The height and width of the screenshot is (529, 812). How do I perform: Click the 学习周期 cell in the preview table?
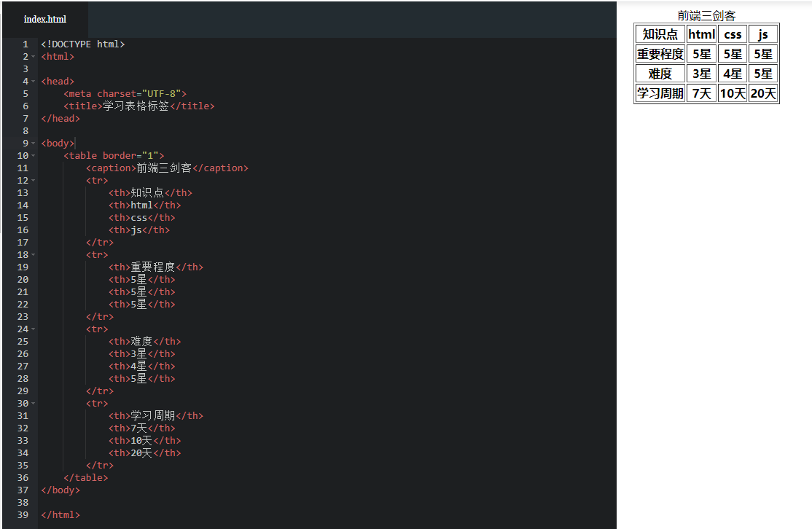coord(660,93)
